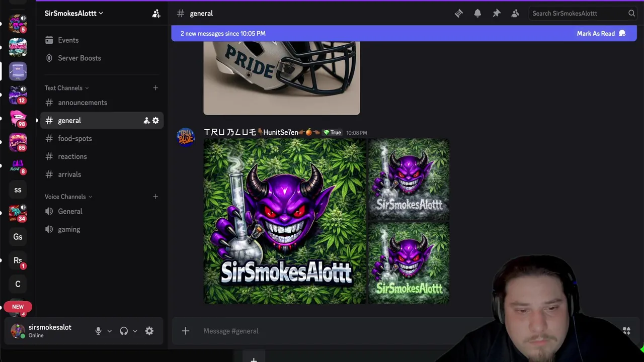Click the TRU BLUE user avatar

click(x=186, y=137)
